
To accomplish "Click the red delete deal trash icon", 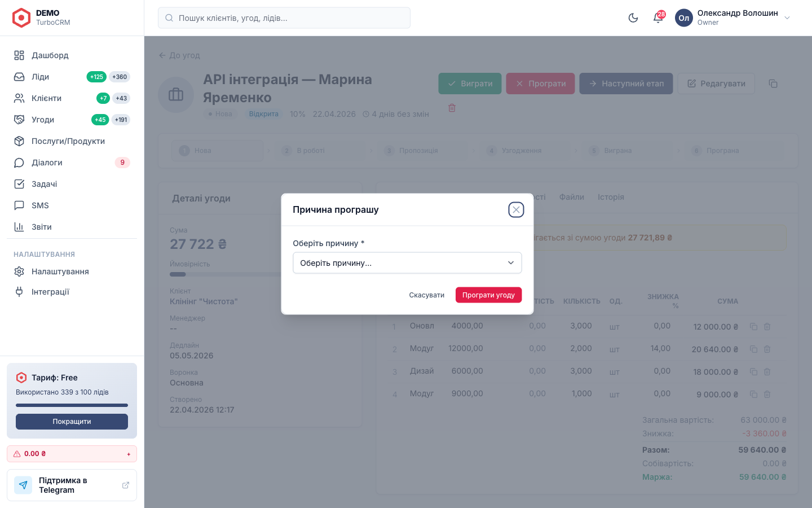I will [x=452, y=108].
